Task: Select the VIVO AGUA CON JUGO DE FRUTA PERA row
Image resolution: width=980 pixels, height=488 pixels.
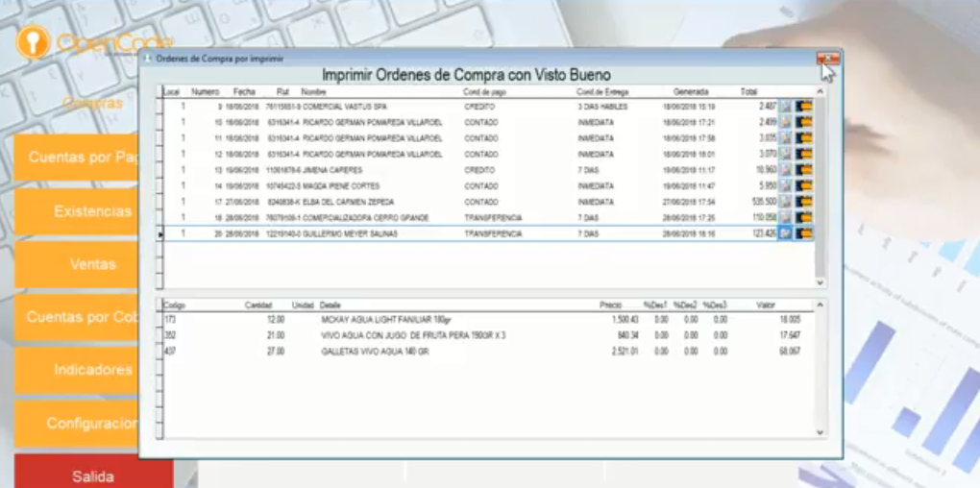Action: pyautogui.click(x=487, y=335)
